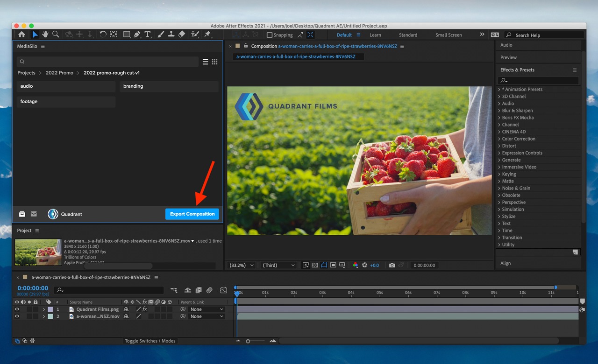Reset exposure in the Composition viewer
This screenshot has width=598, height=364.
point(365,265)
